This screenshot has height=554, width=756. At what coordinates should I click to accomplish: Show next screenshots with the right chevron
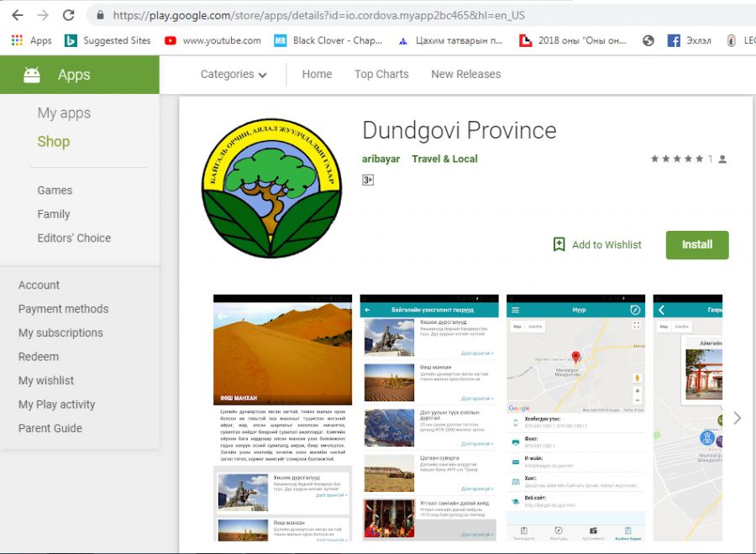(738, 418)
